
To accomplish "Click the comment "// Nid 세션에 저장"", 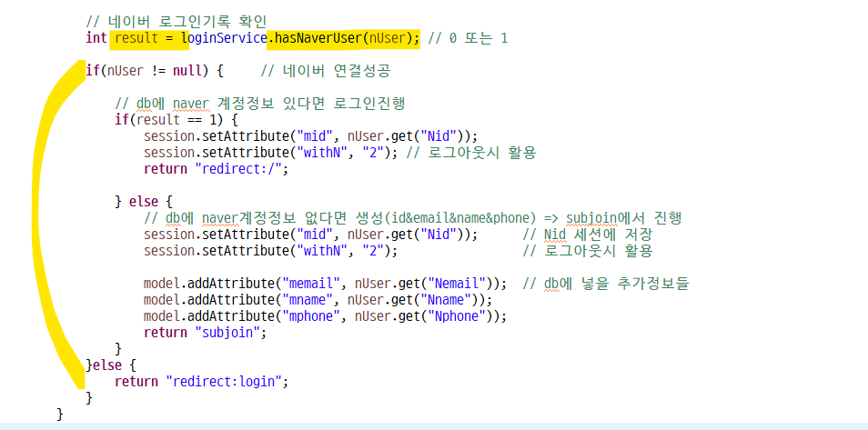I will coord(589,235).
